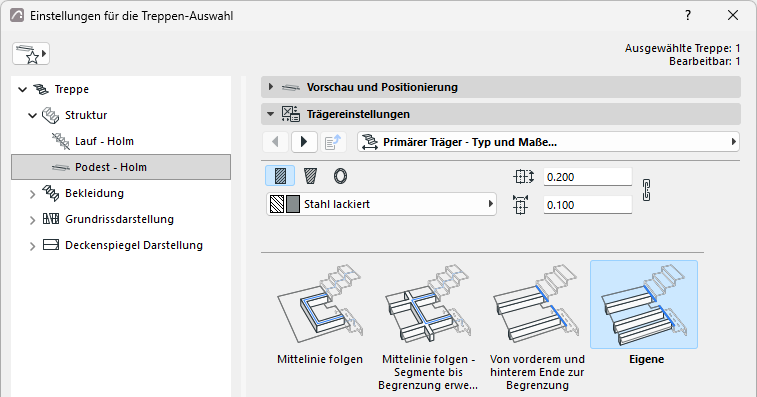This screenshot has height=397, width=757.
Task: Click the transfer settings upward icon
Action: pyautogui.click(x=333, y=142)
